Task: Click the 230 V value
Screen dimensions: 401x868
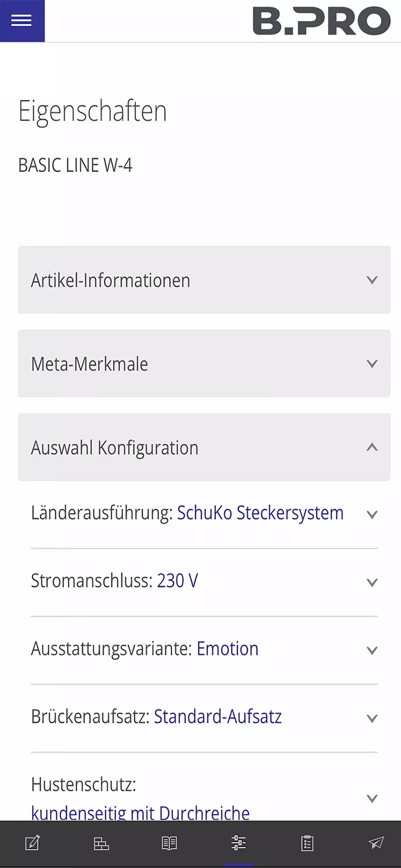Action: (178, 581)
